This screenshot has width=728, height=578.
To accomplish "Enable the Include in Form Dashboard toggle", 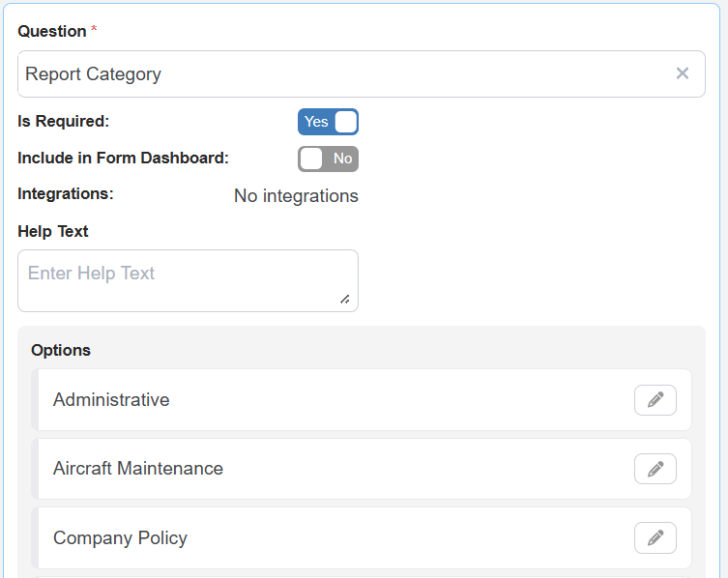I will (328, 159).
